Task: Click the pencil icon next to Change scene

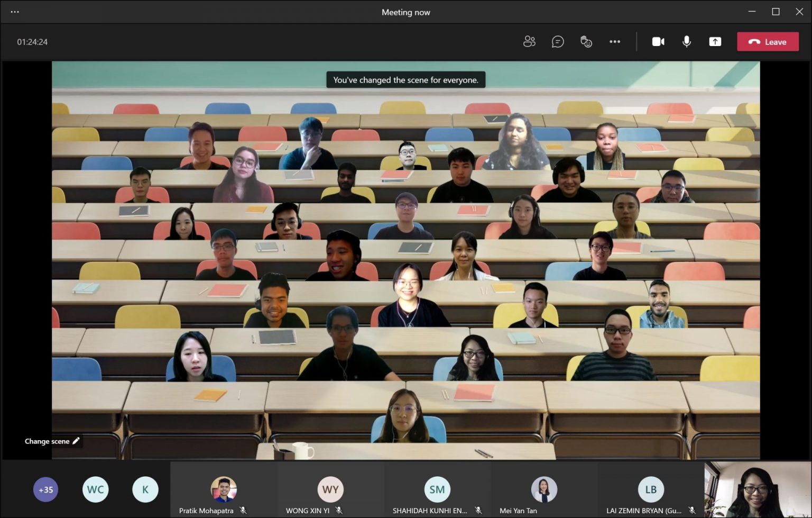Action: click(x=76, y=441)
